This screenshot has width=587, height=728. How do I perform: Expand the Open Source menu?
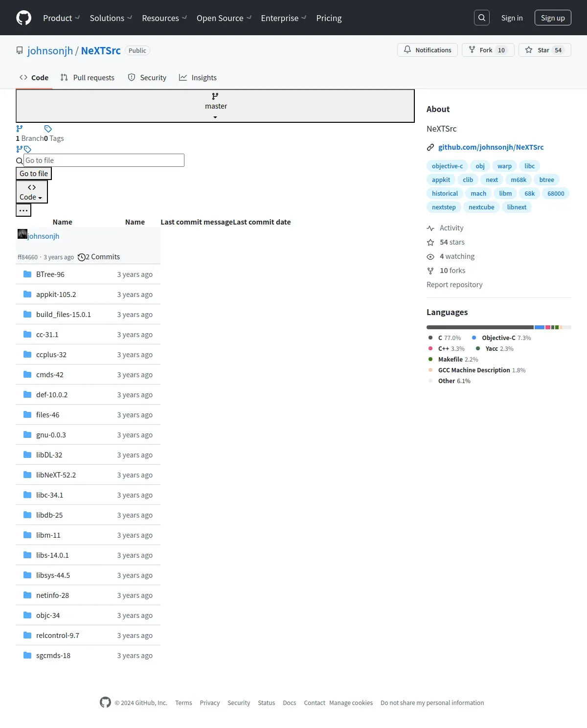click(x=224, y=18)
